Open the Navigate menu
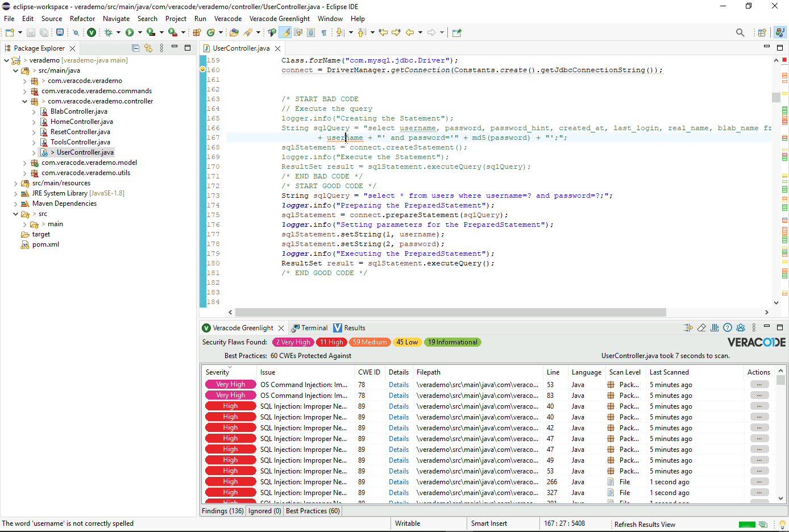 [x=116, y=19]
